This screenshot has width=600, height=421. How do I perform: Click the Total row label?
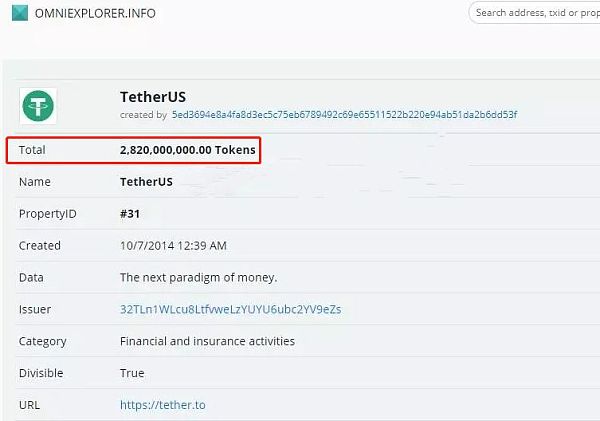[32, 150]
